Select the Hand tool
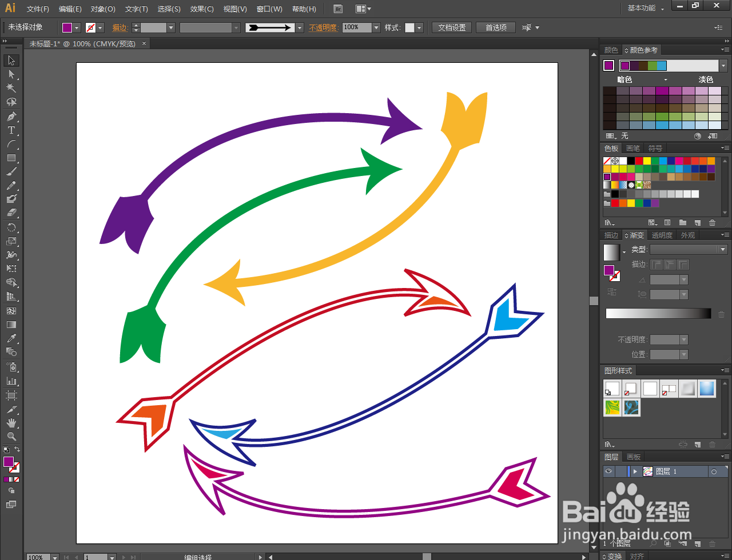The height and width of the screenshot is (560, 732). coord(11,423)
